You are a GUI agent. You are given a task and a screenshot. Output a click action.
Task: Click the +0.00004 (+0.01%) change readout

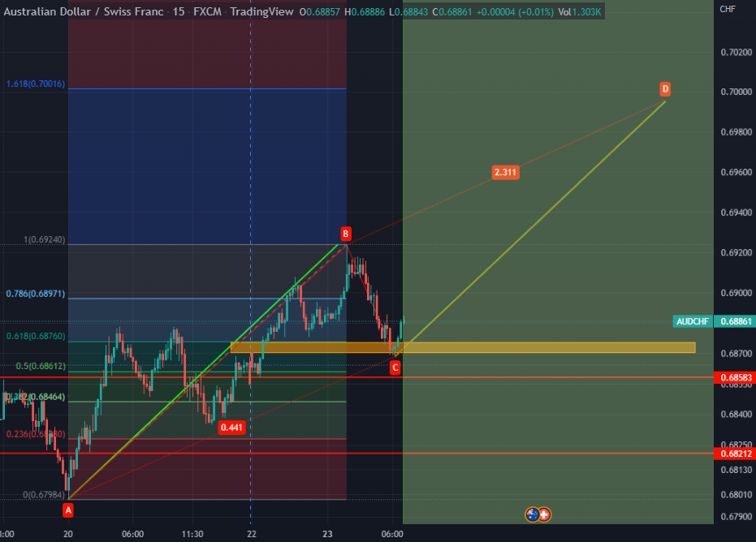click(515, 11)
